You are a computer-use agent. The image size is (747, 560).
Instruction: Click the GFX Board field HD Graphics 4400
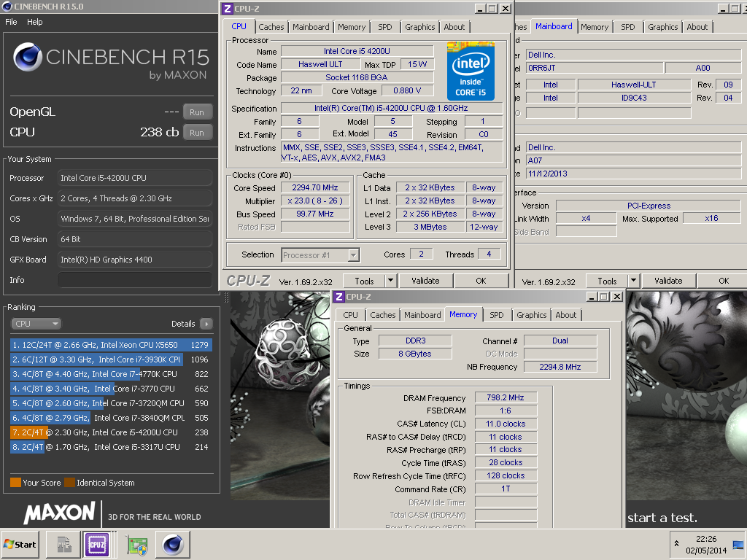135,260
